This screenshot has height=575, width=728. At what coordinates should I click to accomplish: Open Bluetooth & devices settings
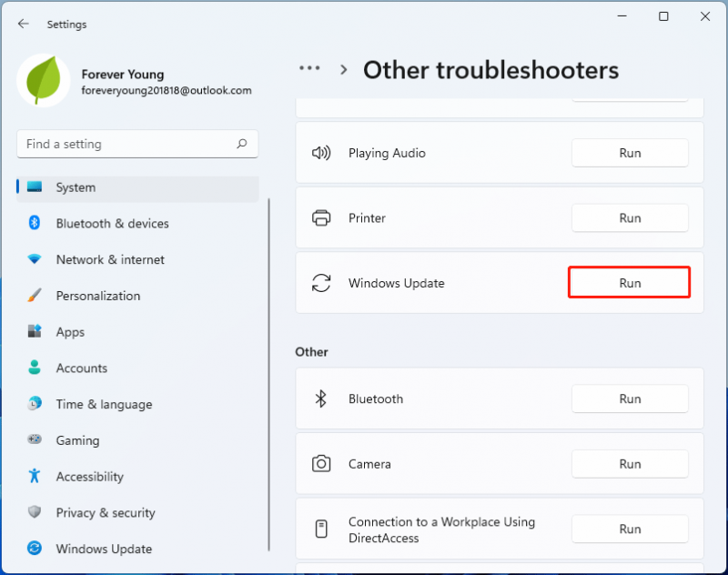pos(137,223)
